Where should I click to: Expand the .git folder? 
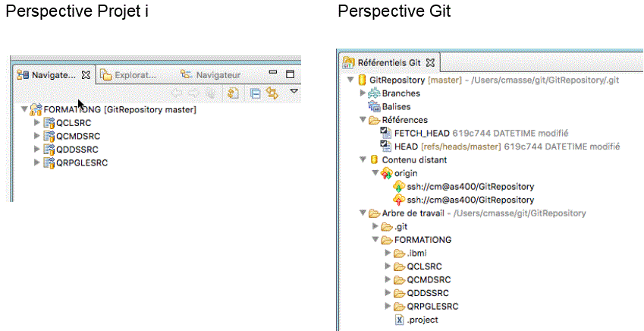click(375, 226)
